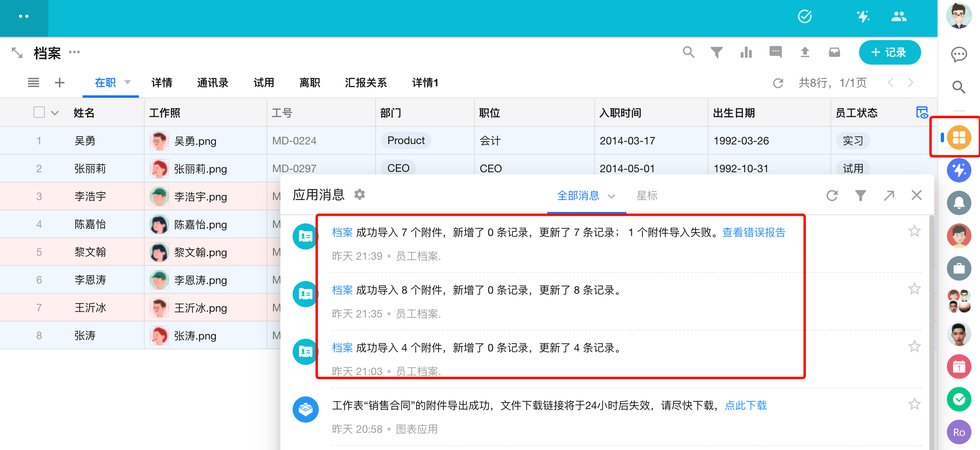Open the filter funnel in worksheet toolbar
Image resolution: width=980 pixels, height=450 pixels.
pyautogui.click(x=716, y=52)
